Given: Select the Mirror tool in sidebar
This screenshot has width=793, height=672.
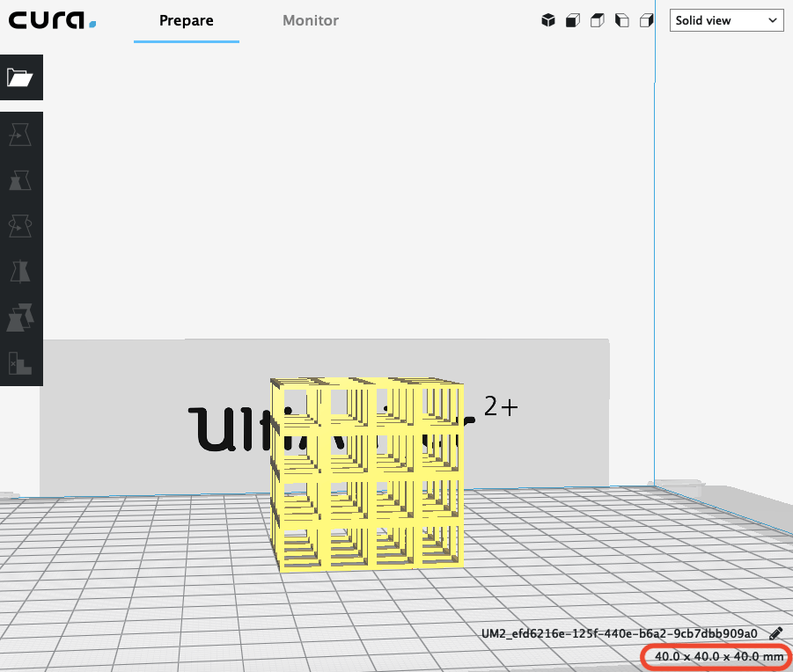Looking at the screenshot, I should coord(20,271).
